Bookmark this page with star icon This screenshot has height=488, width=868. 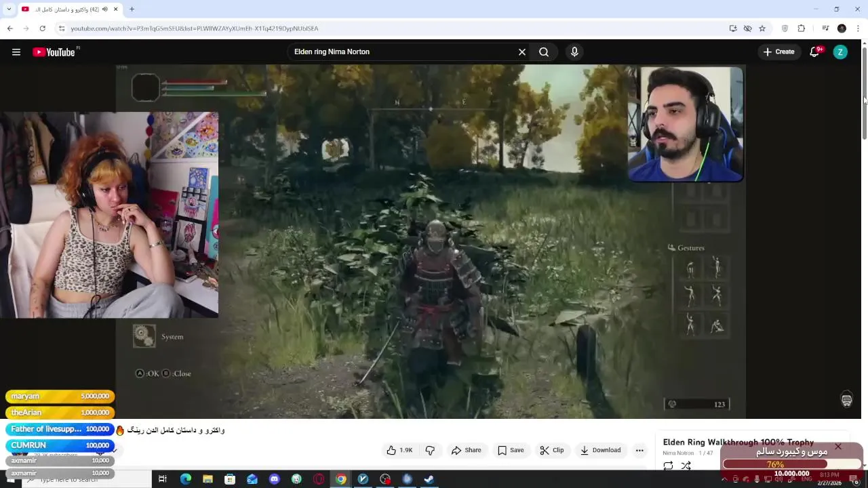pyautogui.click(x=762, y=28)
